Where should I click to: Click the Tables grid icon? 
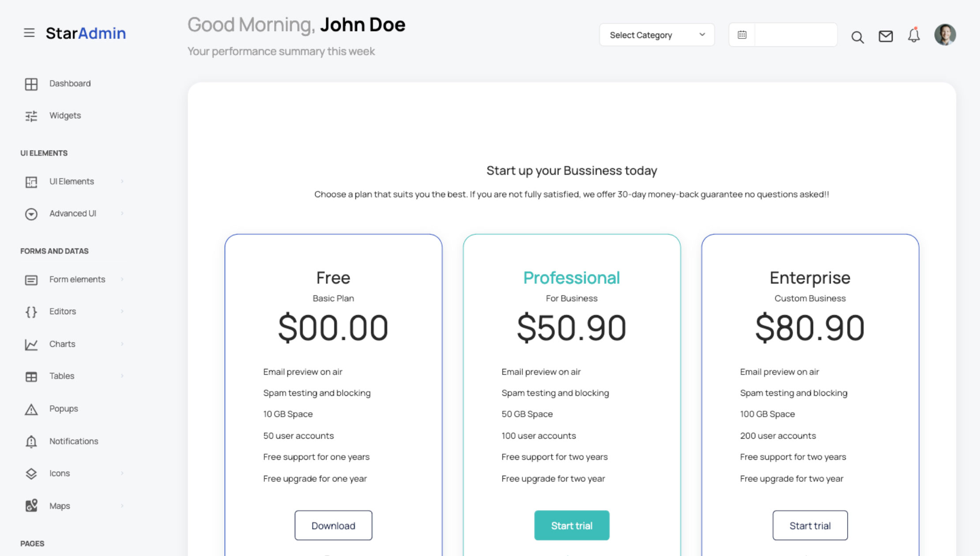point(31,376)
